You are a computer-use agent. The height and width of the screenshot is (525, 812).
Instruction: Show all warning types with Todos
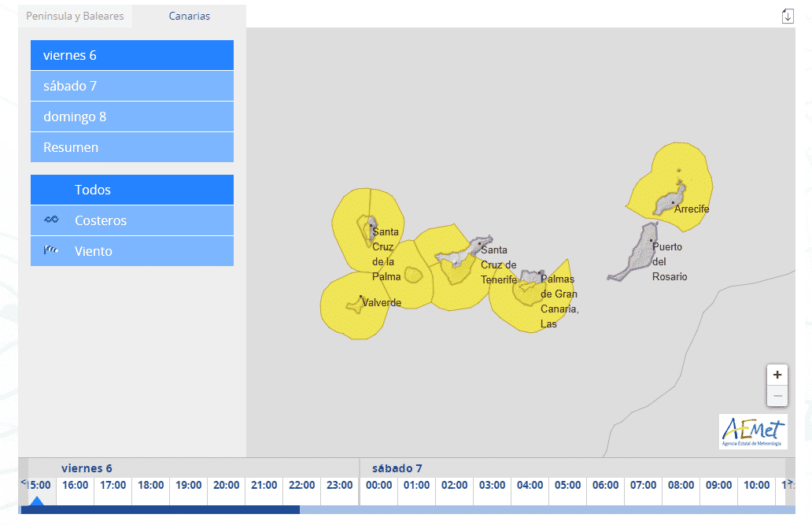tap(132, 190)
